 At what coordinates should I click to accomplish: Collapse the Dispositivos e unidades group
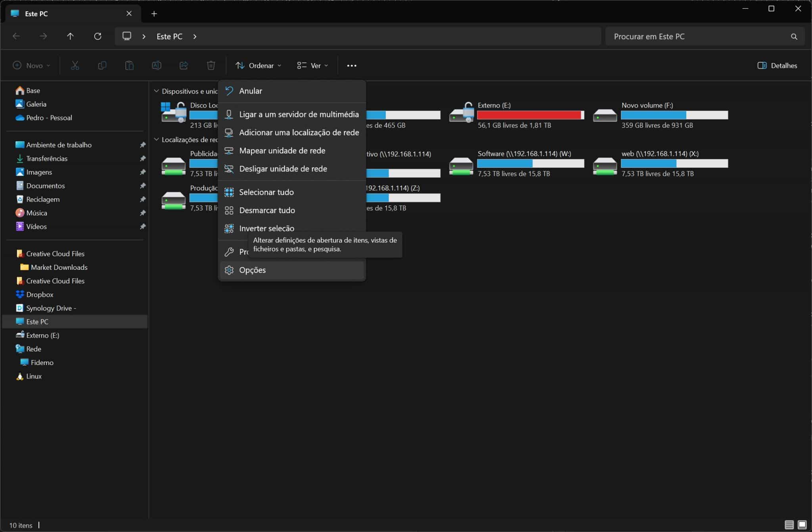tap(156, 91)
